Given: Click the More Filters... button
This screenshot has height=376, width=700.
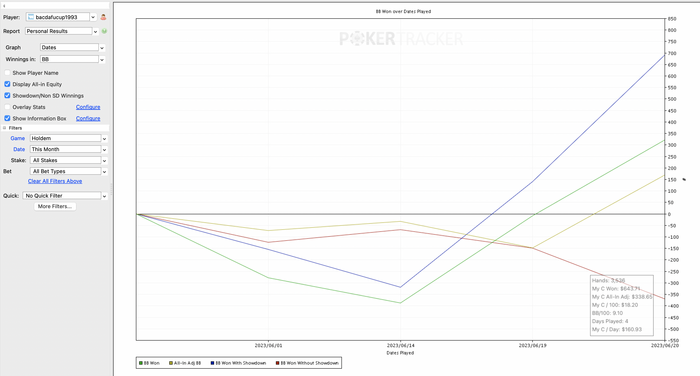Looking at the screenshot, I should 55,206.
